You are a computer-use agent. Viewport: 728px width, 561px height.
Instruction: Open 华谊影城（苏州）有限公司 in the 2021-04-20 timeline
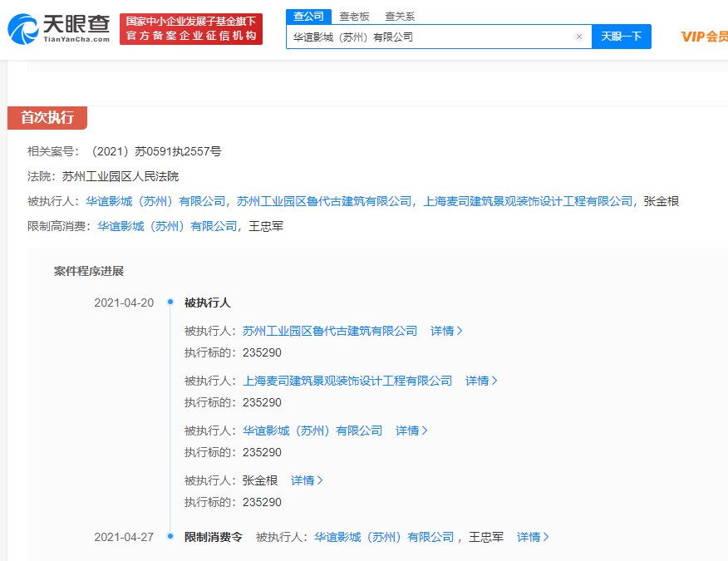[312, 431]
